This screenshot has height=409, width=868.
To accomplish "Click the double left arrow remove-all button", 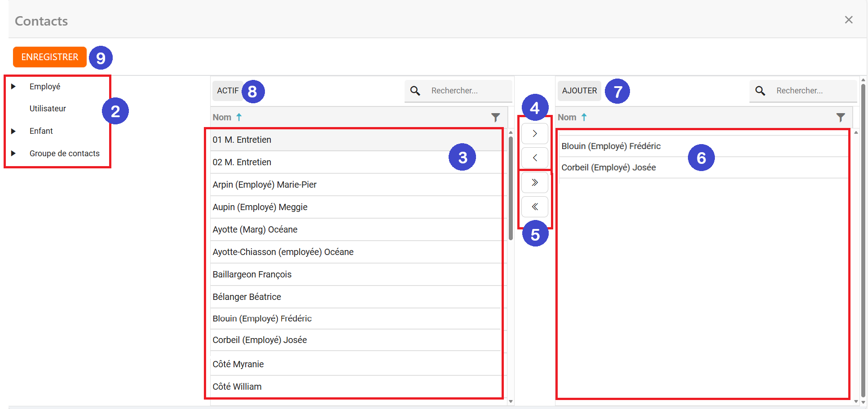I will 534,207.
